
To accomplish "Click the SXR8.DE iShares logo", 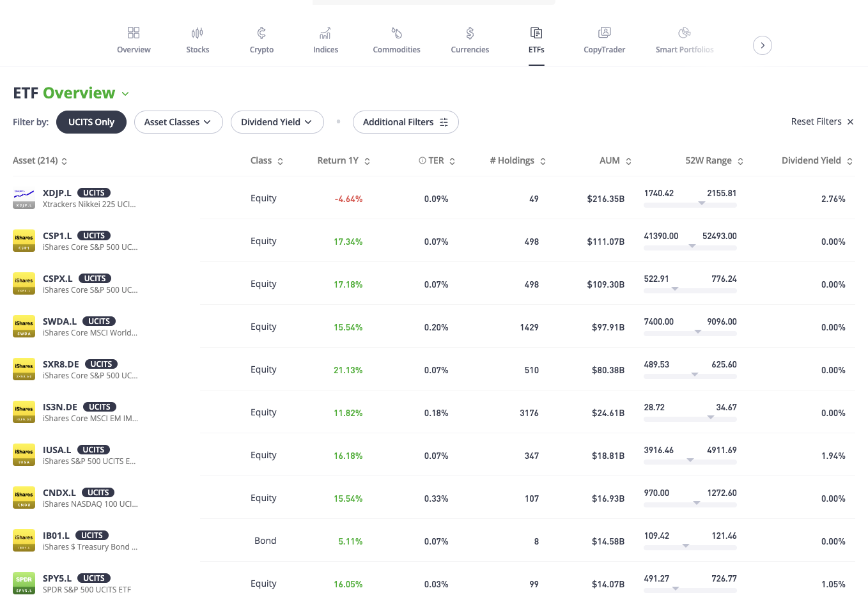I will click(24, 369).
